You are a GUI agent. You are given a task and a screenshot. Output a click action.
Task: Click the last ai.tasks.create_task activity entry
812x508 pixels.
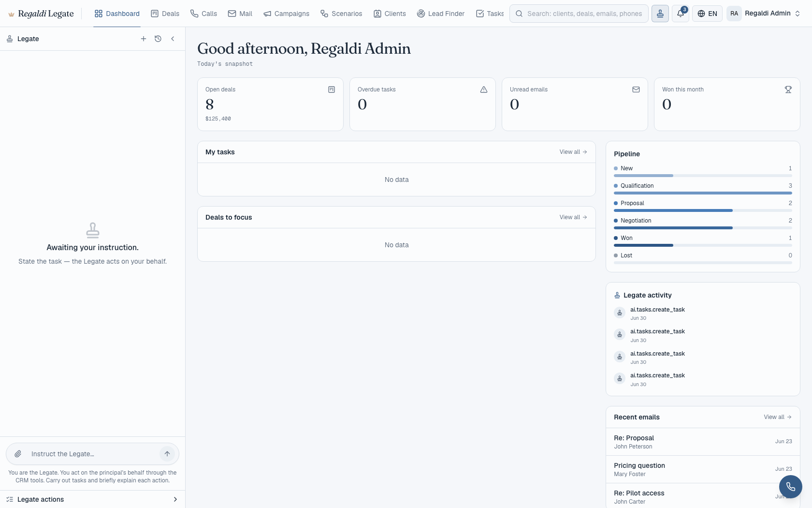(x=703, y=379)
